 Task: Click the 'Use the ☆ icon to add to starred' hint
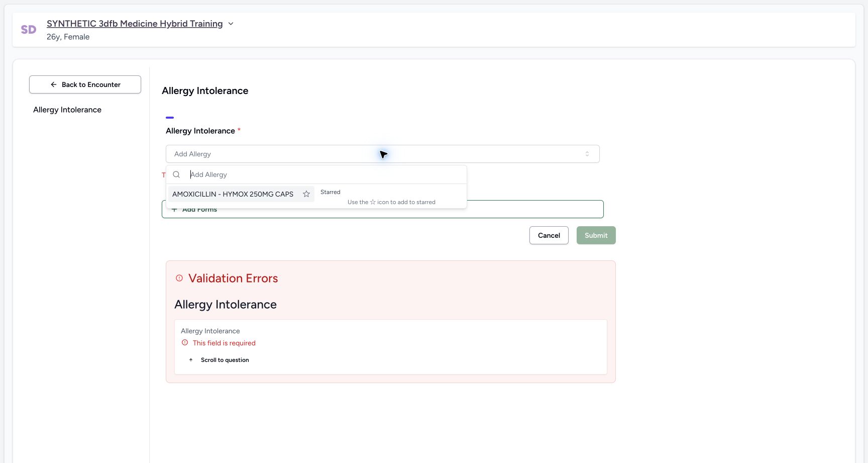[x=391, y=202]
